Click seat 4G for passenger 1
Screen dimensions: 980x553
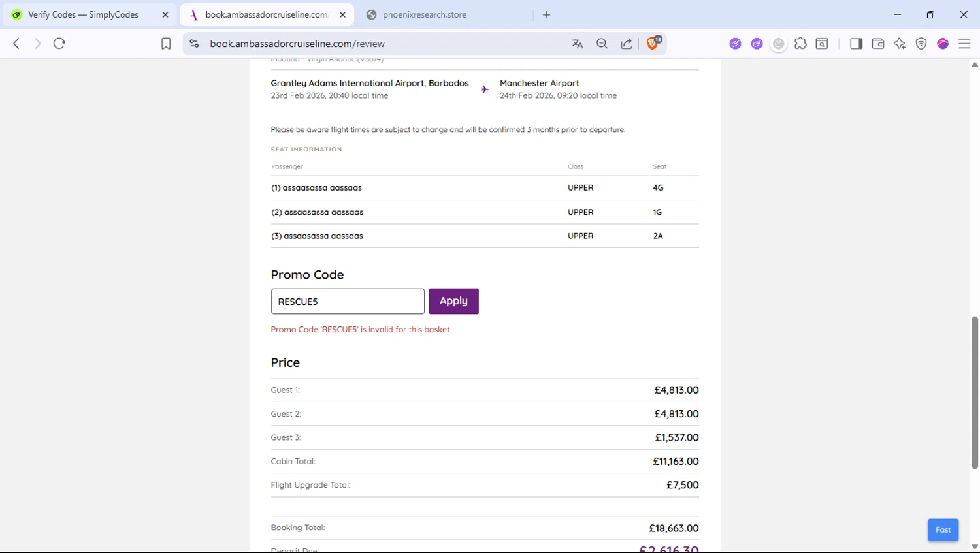658,188
